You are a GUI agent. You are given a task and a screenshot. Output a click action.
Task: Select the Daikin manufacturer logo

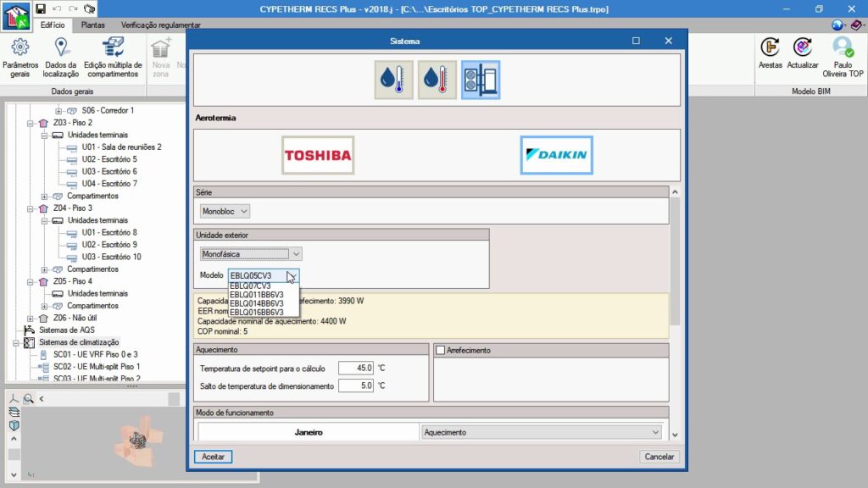tap(556, 155)
